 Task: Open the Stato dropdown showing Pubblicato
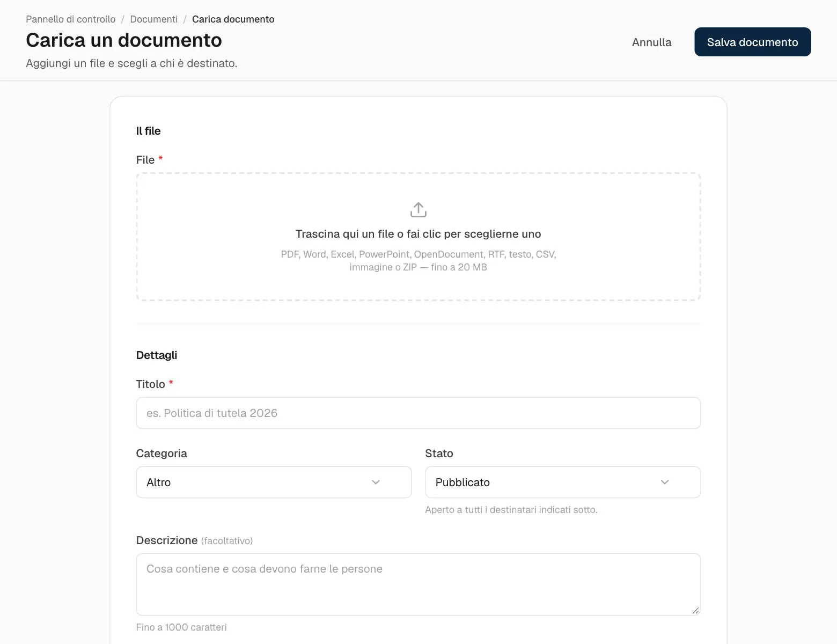pos(563,482)
